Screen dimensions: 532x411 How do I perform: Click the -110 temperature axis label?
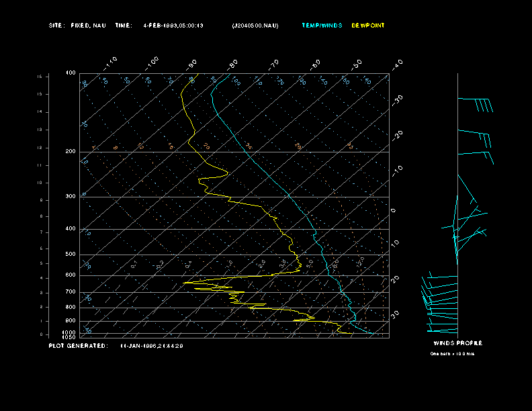pos(111,64)
